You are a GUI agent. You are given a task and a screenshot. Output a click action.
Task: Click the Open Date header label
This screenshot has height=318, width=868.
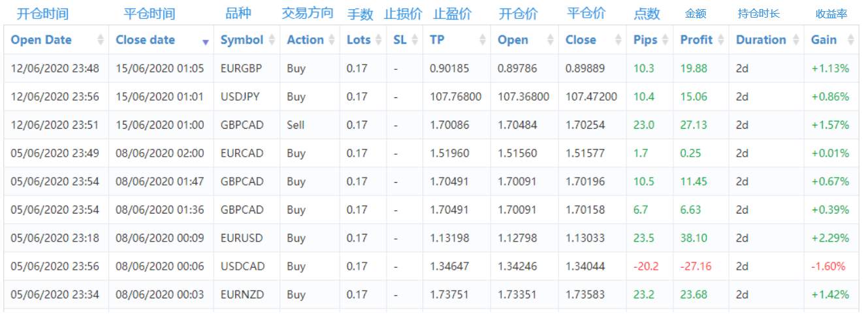point(41,40)
